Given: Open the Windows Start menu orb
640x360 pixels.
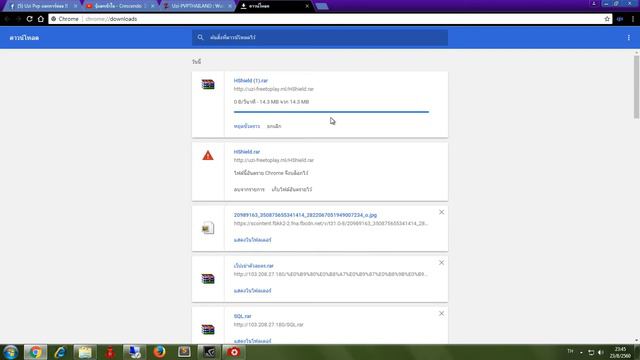Looking at the screenshot, I should [11, 352].
